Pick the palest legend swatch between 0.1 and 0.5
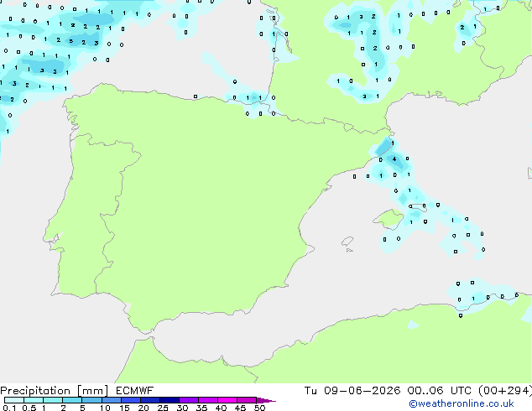The image size is (532, 411). [14, 400]
